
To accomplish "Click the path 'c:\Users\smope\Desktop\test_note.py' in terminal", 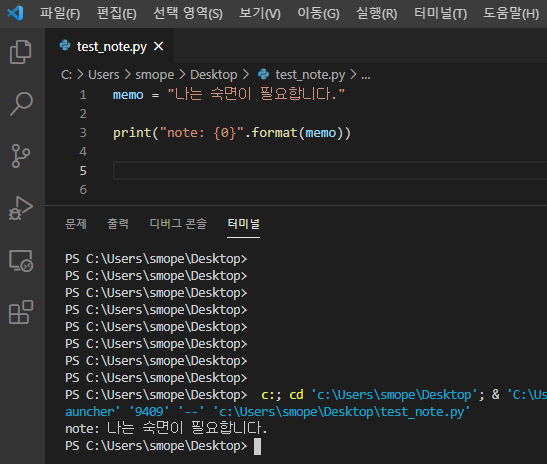I will click(342, 412).
